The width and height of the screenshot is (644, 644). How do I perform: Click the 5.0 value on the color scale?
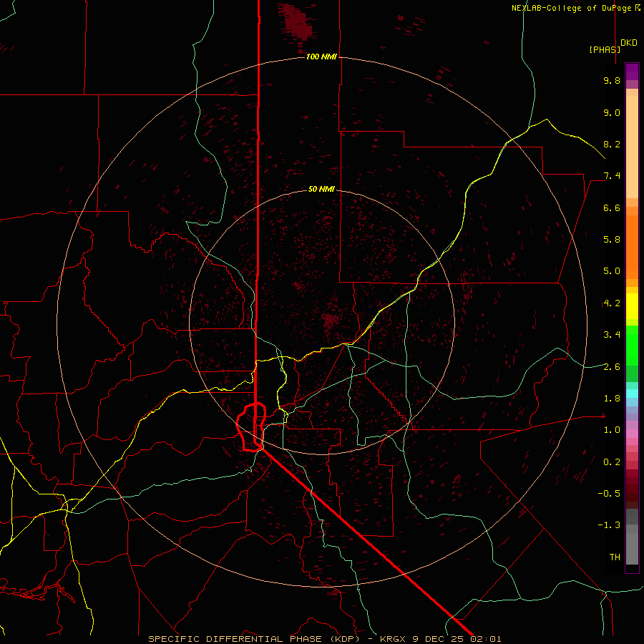click(x=612, y=271)
